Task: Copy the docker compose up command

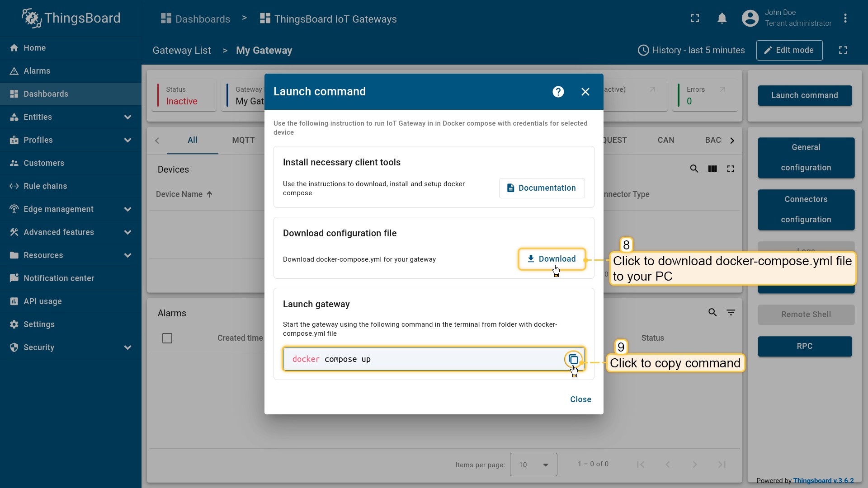Action: pyautogui.click(x=573, y=359)
